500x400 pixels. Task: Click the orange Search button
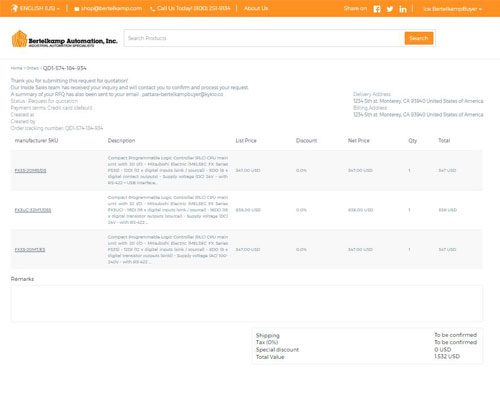click(419, 38)
